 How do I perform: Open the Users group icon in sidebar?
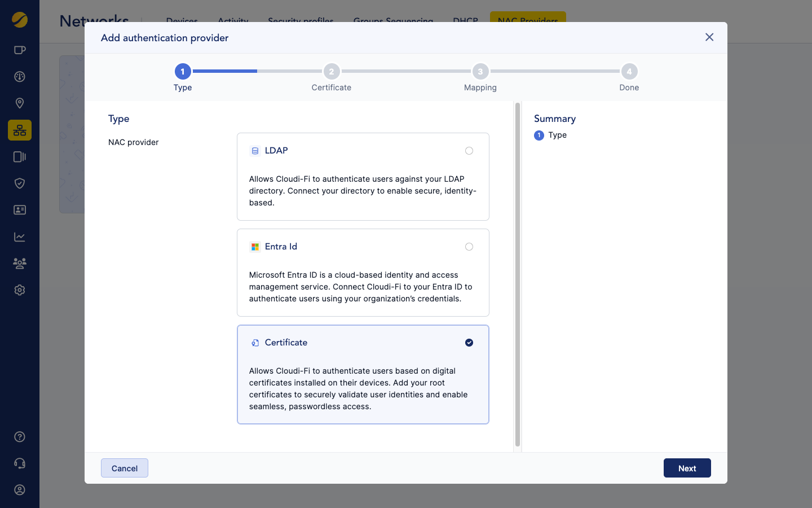[x=19, y=263]
